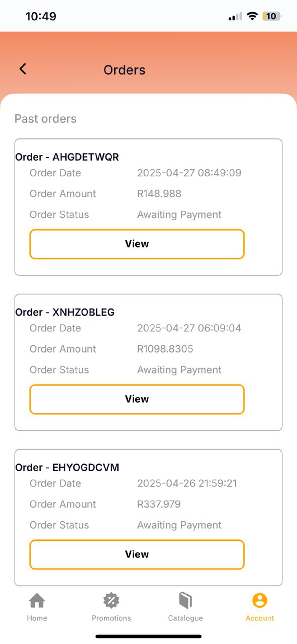The image size is (297, 644).
Task: View order EHYOGDCVM details
Action: [x=137, y=554]
